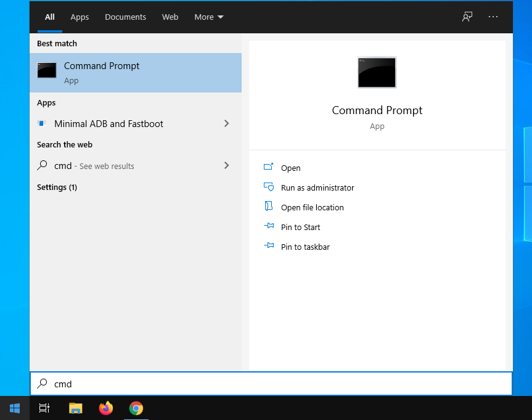Launch File Explorer from the taskbar
The image size is (532, 420).
click(75, 408)
